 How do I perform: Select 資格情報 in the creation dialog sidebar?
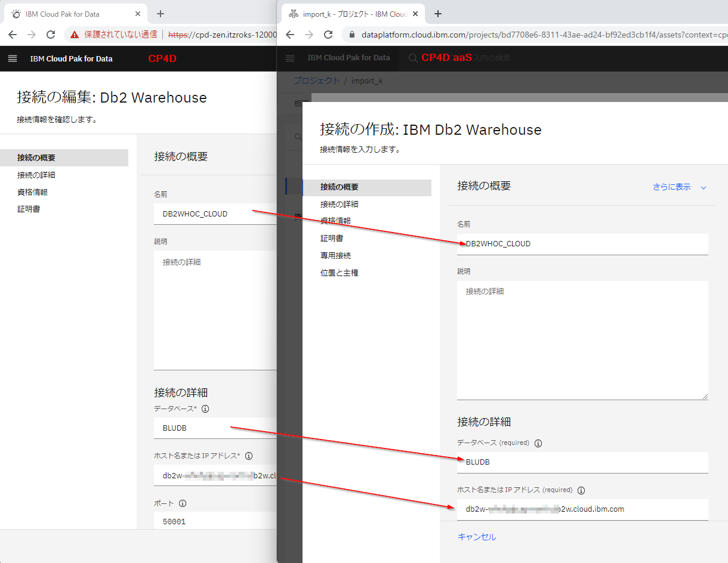point(335,221)
